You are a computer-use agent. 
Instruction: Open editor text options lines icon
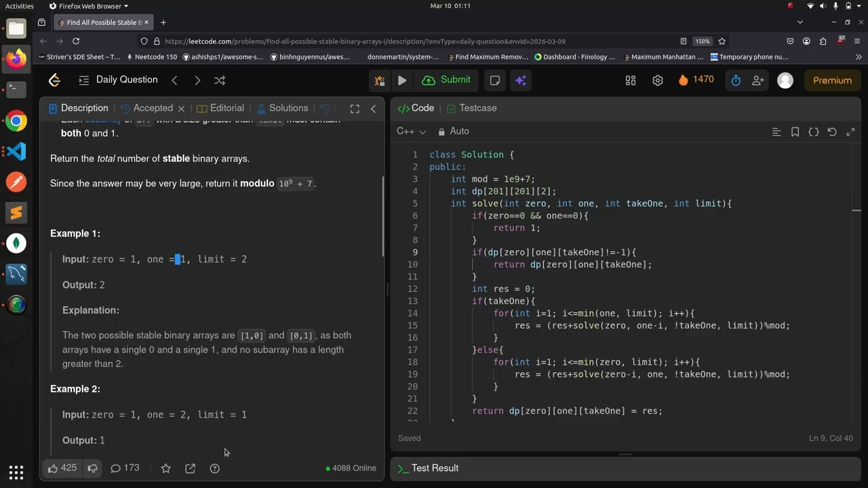[776, 132]
